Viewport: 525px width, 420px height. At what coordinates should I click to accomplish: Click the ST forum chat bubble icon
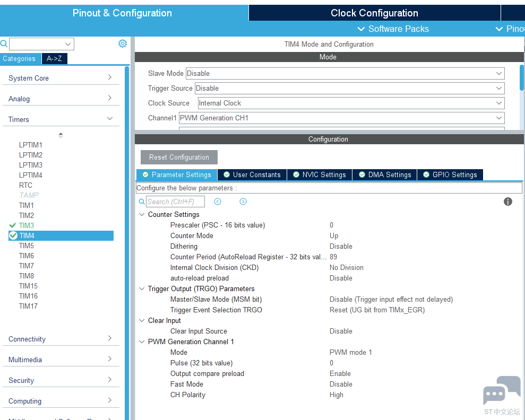501,391
